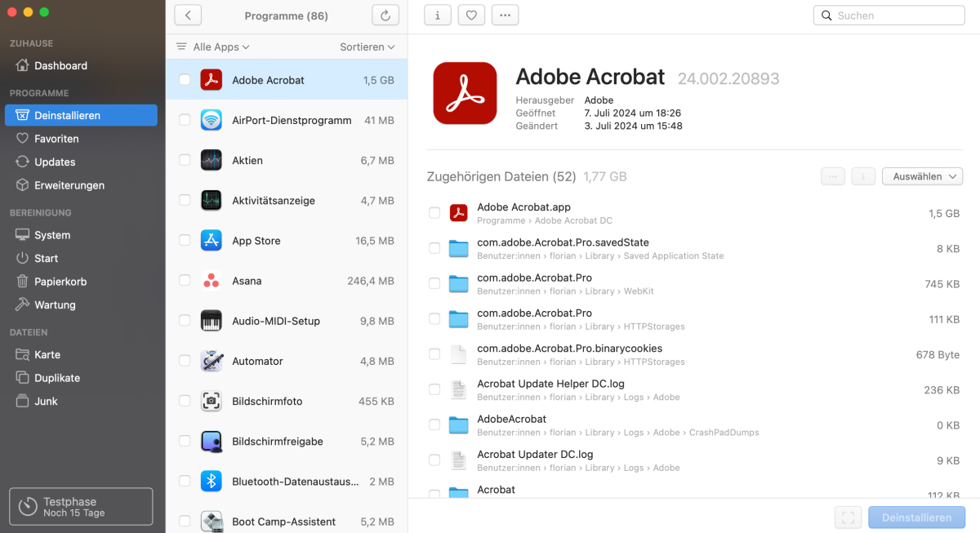Screen dimensions: 980x533
Task: Tick the Bildschirmfreigabe checkbox
Action: pyautogui.click(x=185, y=442)
